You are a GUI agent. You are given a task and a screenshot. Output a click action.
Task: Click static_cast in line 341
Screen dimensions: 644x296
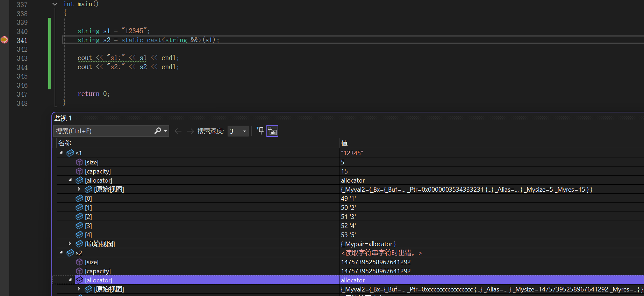point(141,40)
